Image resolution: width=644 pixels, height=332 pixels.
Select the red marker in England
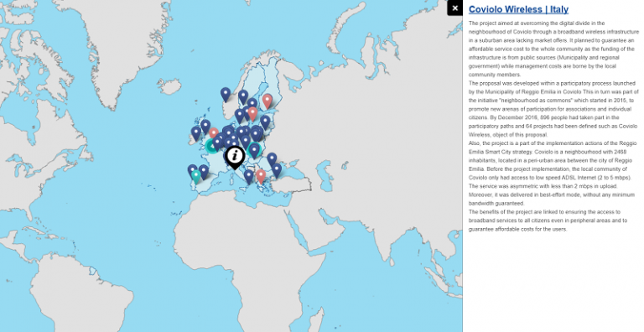pos(214,132)
